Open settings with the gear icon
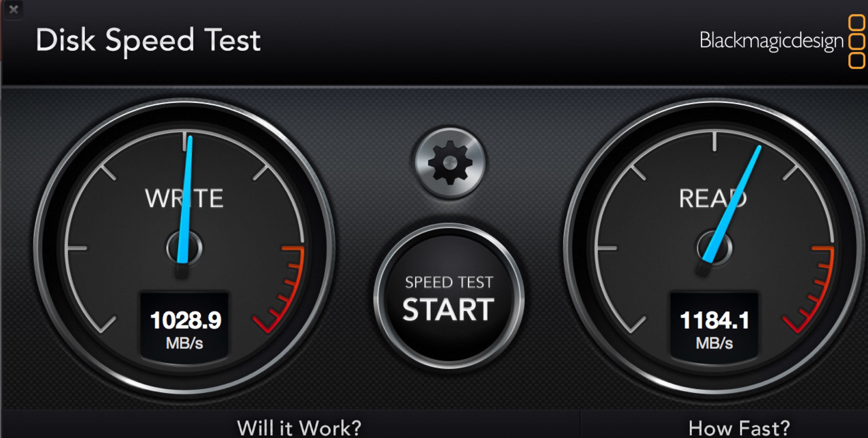The height and width of the screenshot is (438, 868). click(450, 163)
